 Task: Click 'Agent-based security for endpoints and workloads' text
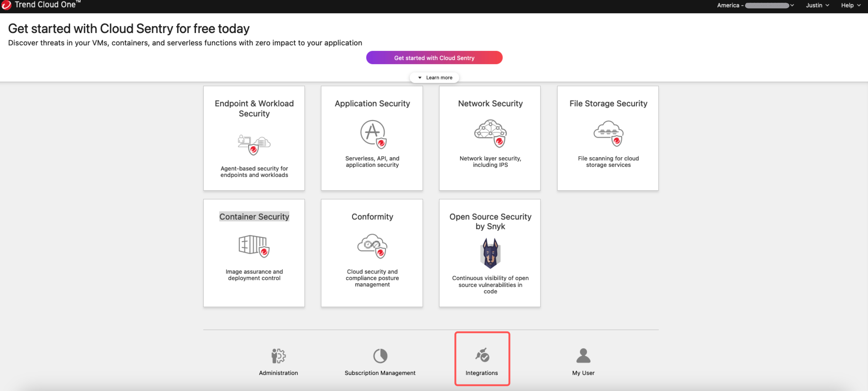pos(254,172)
